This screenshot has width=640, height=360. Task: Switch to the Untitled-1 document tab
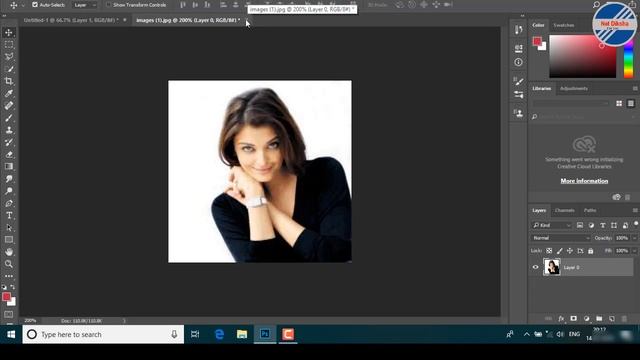click(x=71, y=20)
